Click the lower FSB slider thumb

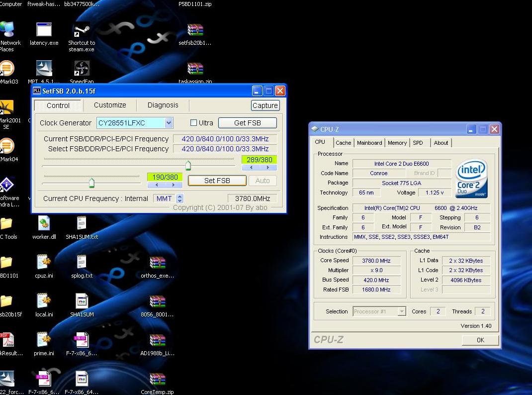[x=91, y=183]
